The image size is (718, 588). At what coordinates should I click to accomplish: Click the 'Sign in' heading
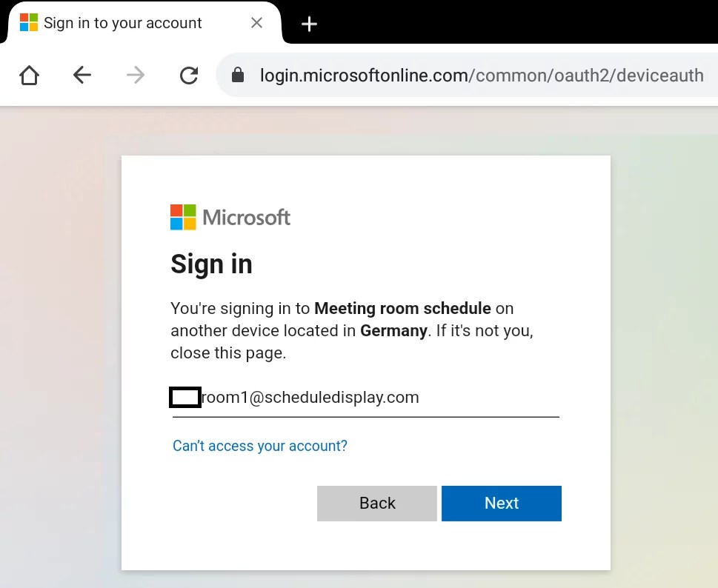tap(211, 264)
